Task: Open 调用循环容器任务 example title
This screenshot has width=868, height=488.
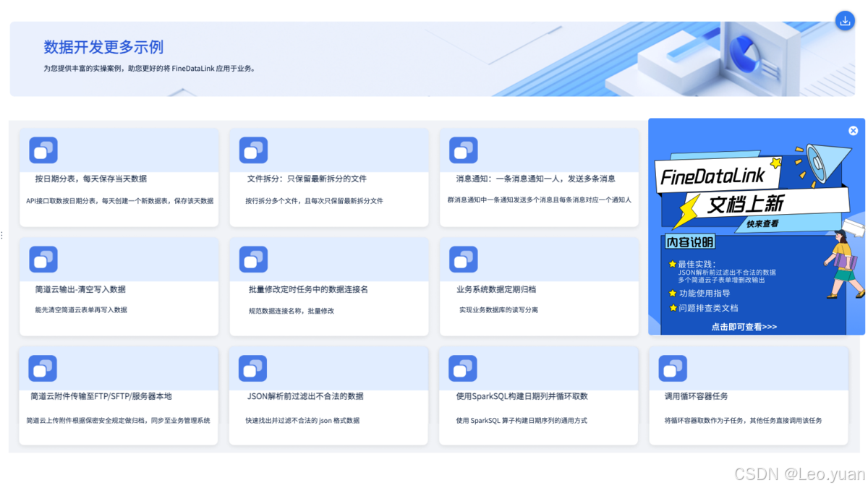Action: [x=696, y=396]
